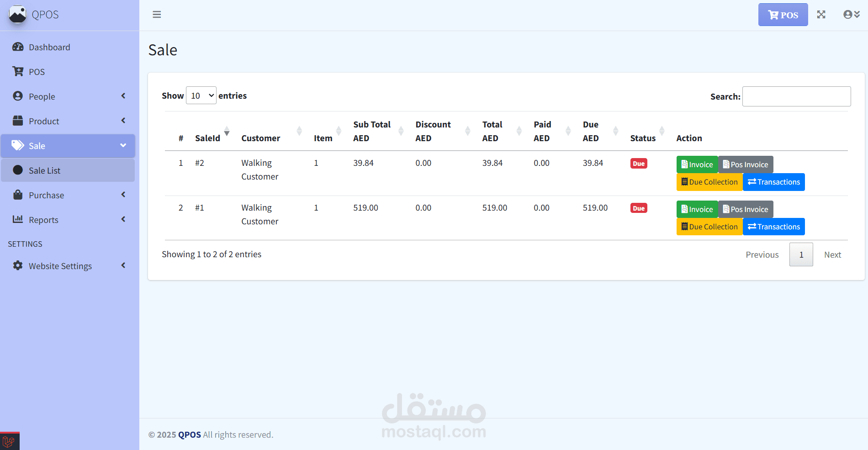This screenshot has width=868, height=450.
Task: Click the Product box icon
Action: point(18,121)
